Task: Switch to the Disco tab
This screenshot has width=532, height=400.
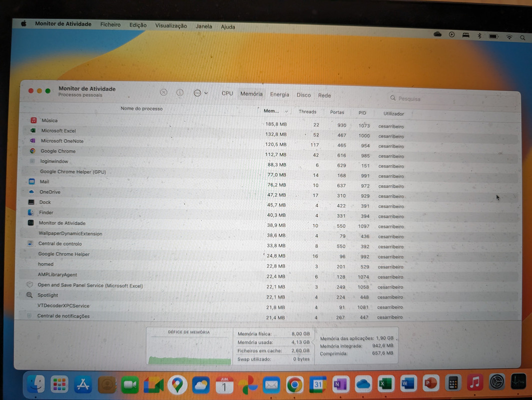Action: click(x=304, y=95)
